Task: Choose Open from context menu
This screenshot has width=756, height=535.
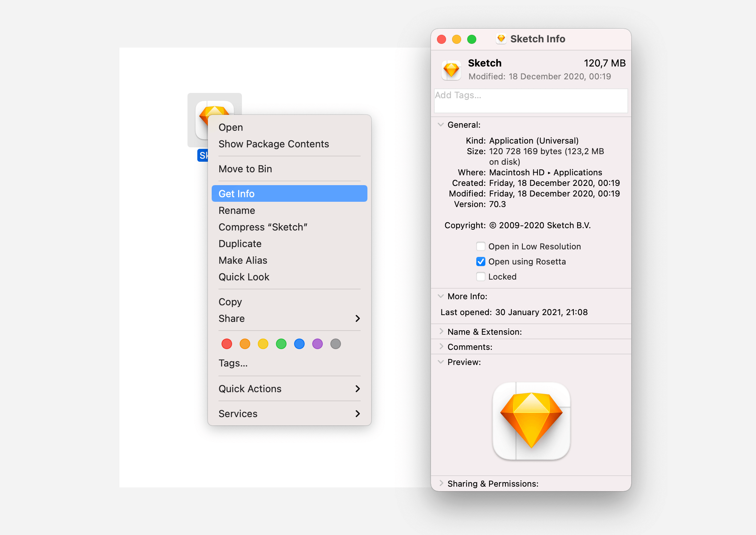Action: (x=290, y=127)
